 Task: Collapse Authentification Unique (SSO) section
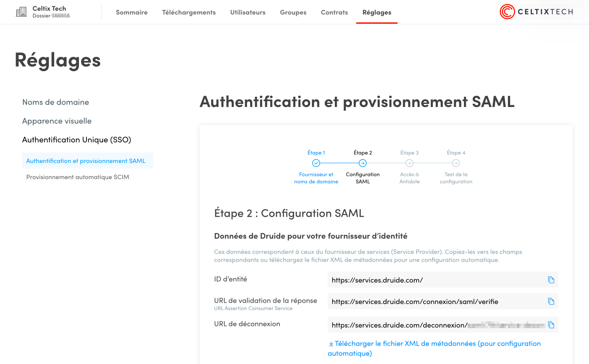77,140
